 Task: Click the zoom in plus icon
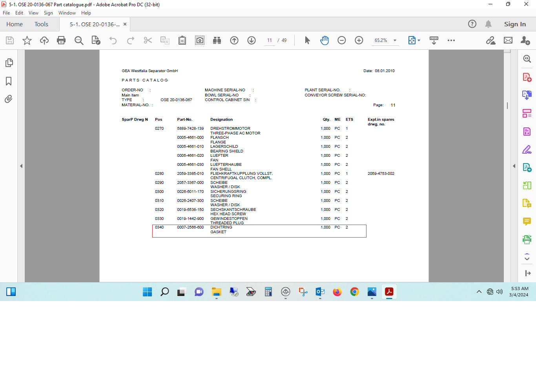pos(359,40)
